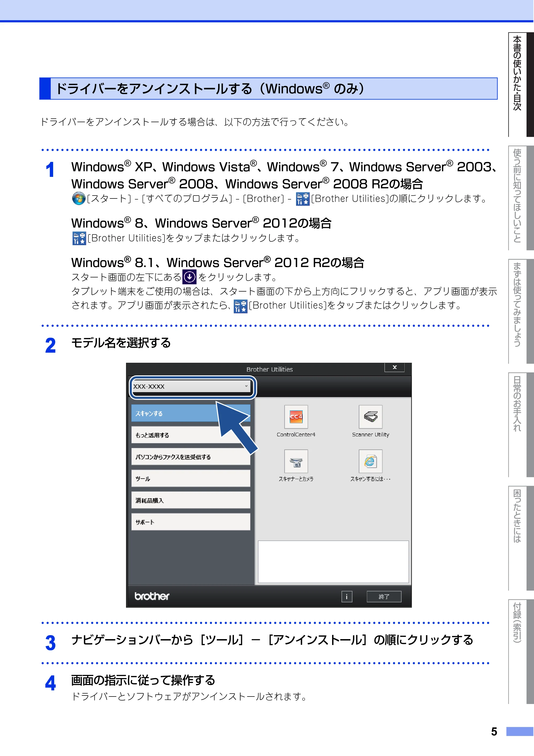The image size is (534, 756).
Task: Click Brother Utilities icon after [Brother] in XP line
Action: coord(303,199)
